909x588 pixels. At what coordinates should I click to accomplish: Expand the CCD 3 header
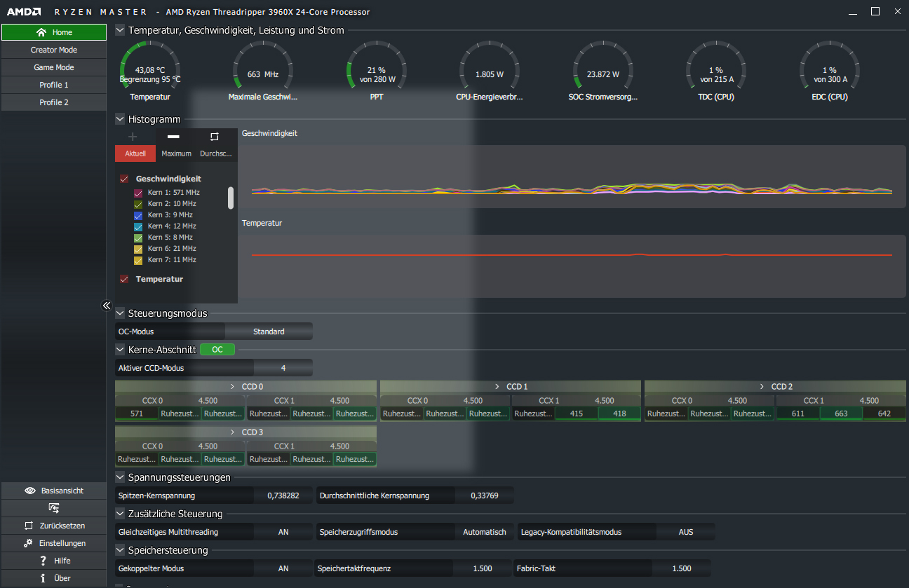pos(245,432)
